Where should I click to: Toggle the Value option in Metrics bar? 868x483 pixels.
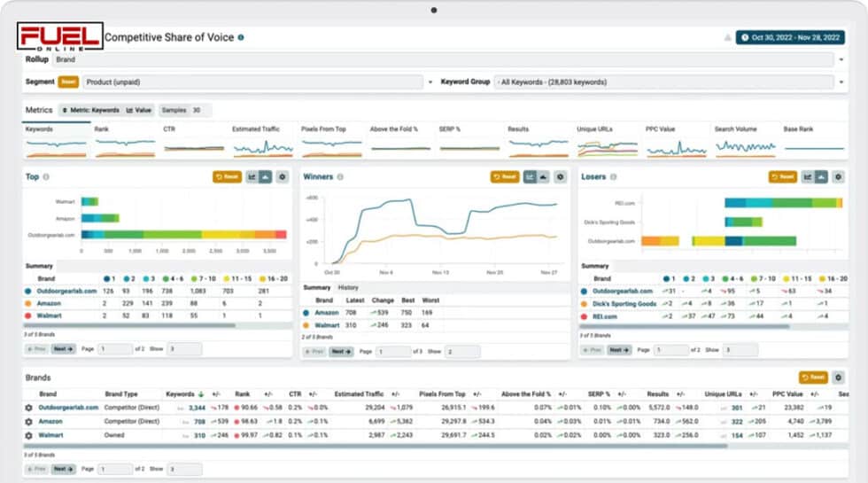tap(139, 110)
